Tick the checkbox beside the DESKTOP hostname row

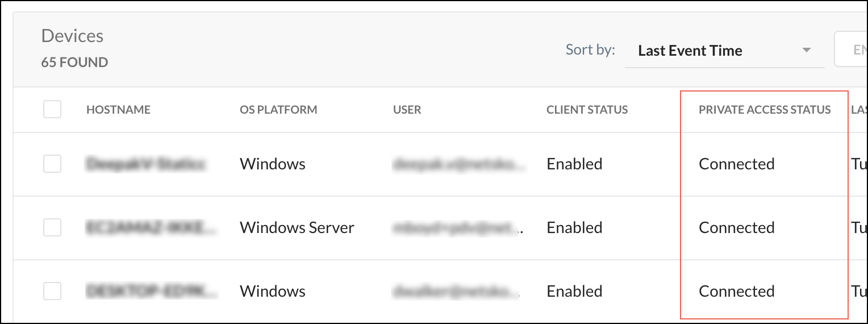pyautogui.click(x=52, y=291)
